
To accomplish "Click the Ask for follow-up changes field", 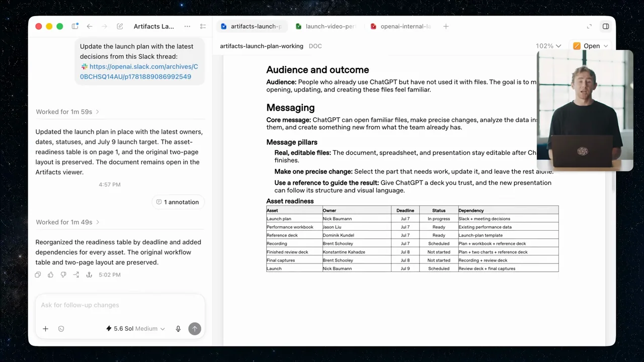I will tap(120, 305).
